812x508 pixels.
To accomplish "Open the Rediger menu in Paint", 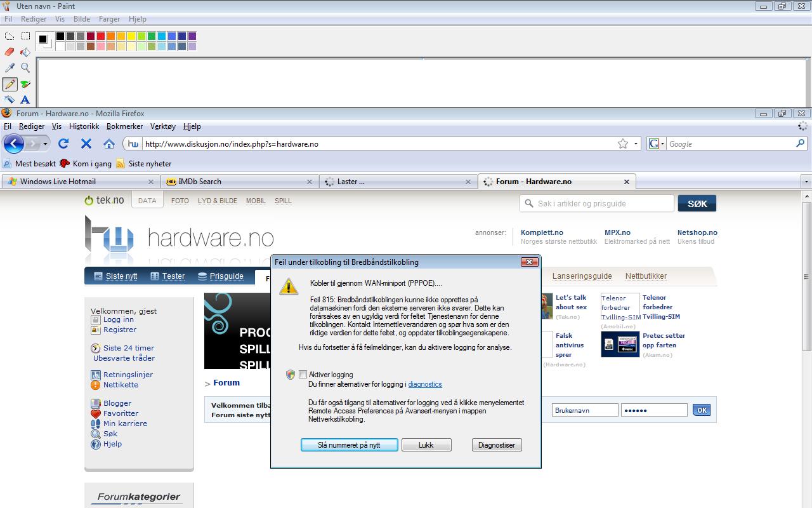I will pyautogui.click(x=34, y=19).
